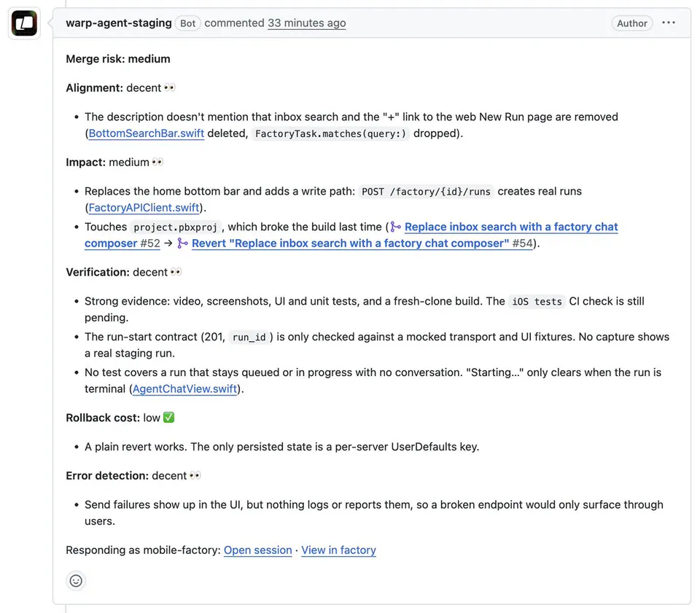Open the comment options ellipsis menu
Viewport: 700px width, 613px height.
669,23
